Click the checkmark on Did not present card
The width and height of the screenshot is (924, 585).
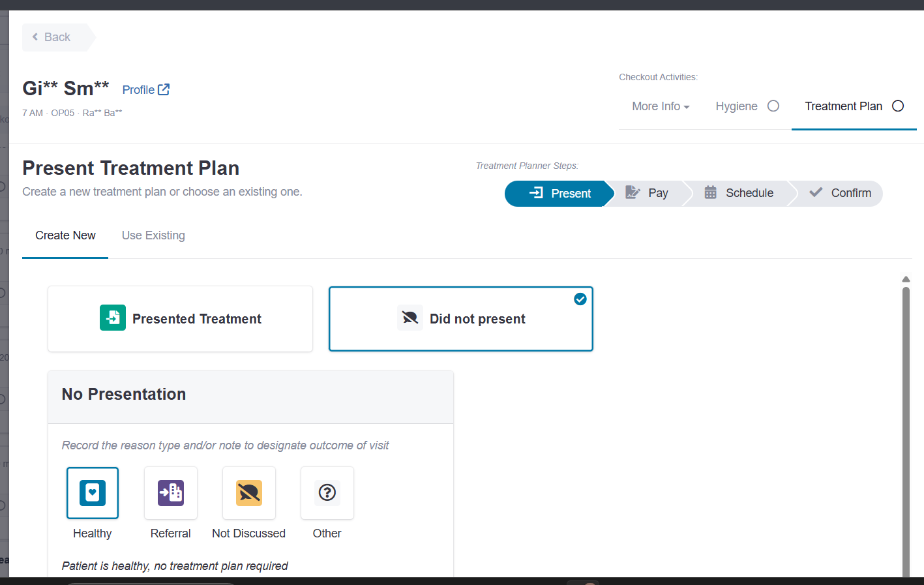tap(580, 299)
